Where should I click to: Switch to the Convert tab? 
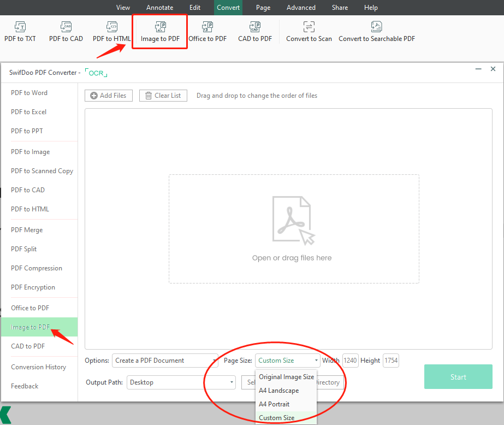(228, 8)
